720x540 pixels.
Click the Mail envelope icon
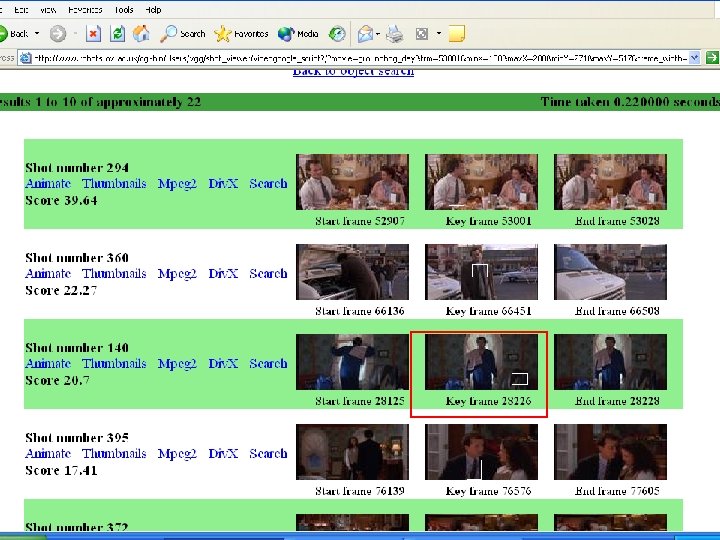(365, 34)
